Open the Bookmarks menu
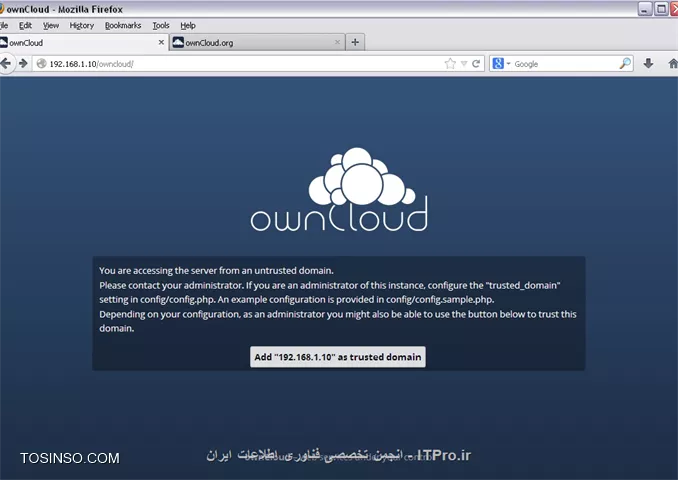Viewport: 678px width, 480px height. (x=123, y=26)
